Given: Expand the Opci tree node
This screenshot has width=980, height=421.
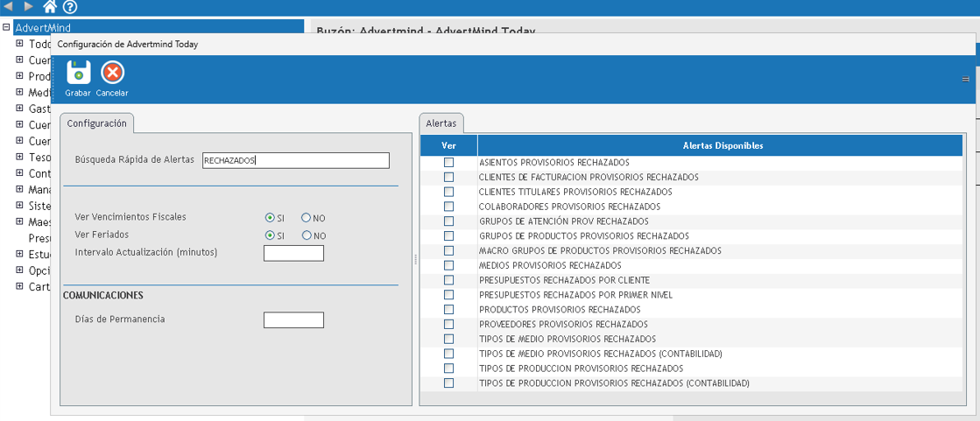Looking at the screenshot, I should (x=19, y=270).
